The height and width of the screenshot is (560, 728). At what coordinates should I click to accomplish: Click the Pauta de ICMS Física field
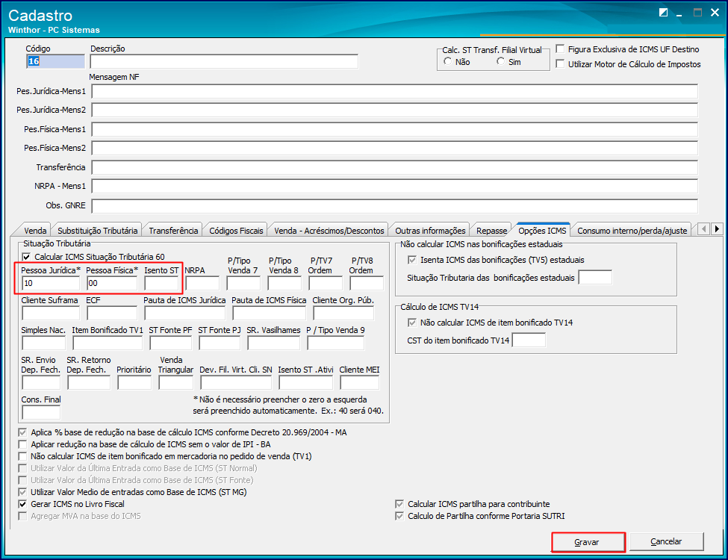[270, 314]
